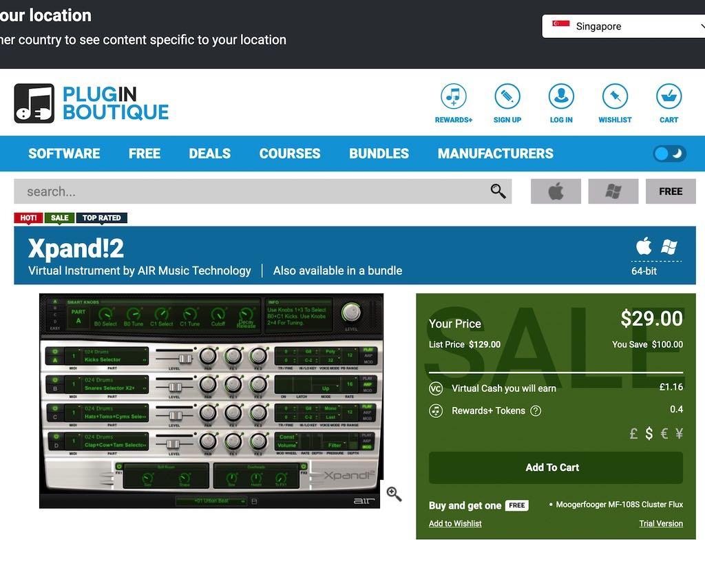
Task: Click the Trial Version link
Action: pos(660,523)
